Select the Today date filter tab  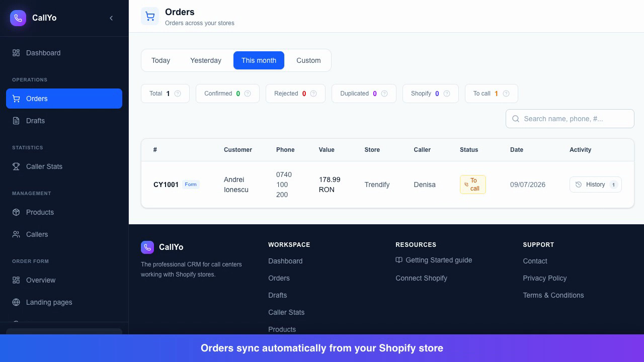coord(161,60)
